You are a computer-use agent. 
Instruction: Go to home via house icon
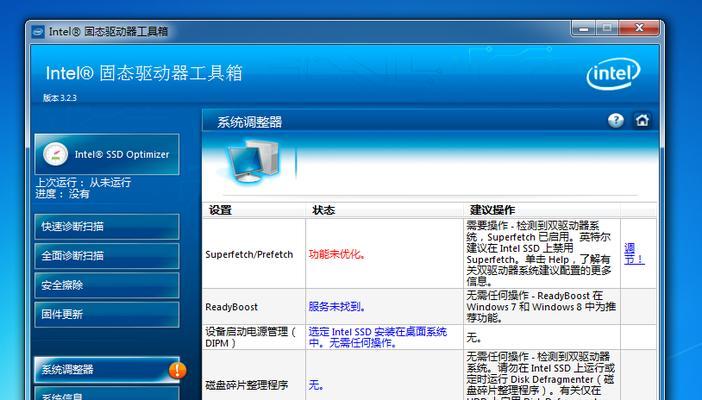point(642,120)
